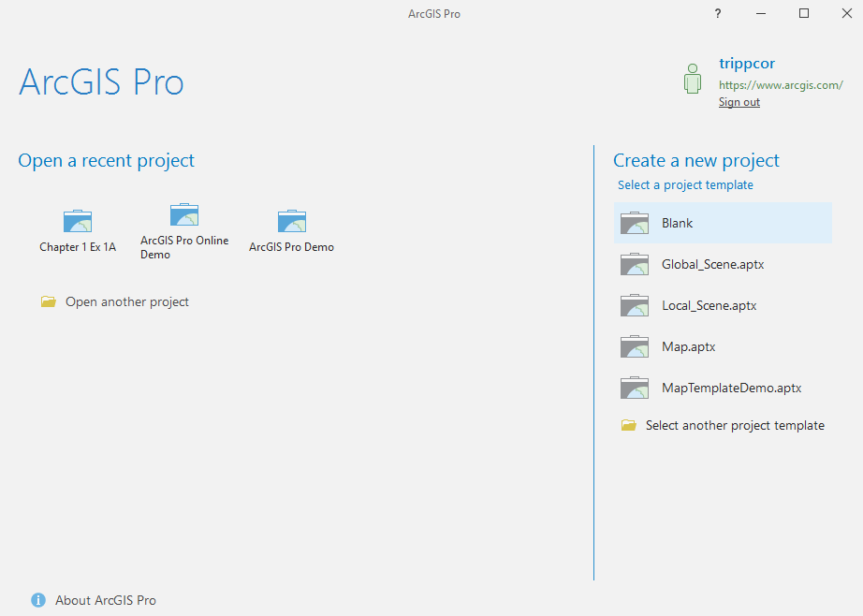863x616 pixels.
Task: Click the About ArcGIS Pro info icon
Action: click(38, 600)
